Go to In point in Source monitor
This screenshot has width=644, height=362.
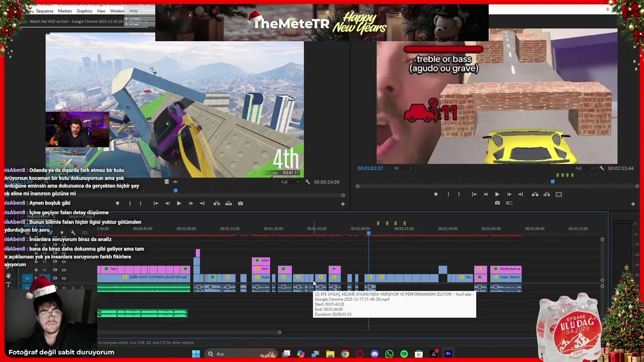[155, 204]
